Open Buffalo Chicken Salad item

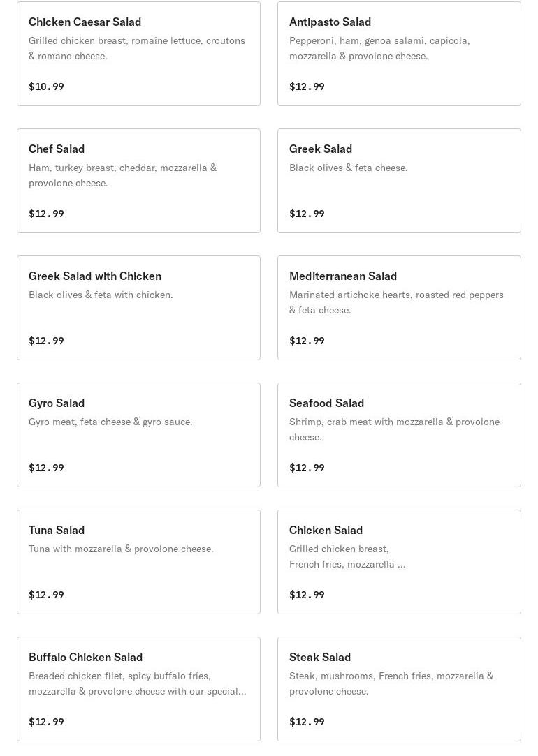point(138,689)
